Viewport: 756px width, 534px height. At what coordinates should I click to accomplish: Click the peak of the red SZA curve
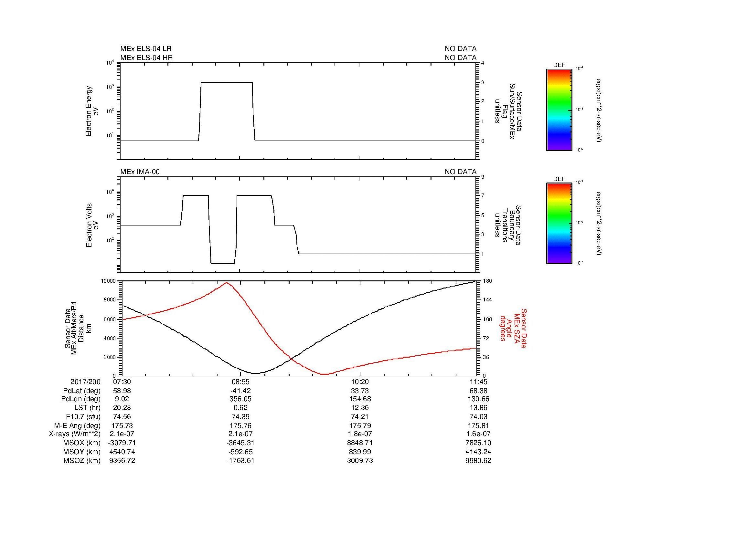pyautogui.click(x=227, y=283)
